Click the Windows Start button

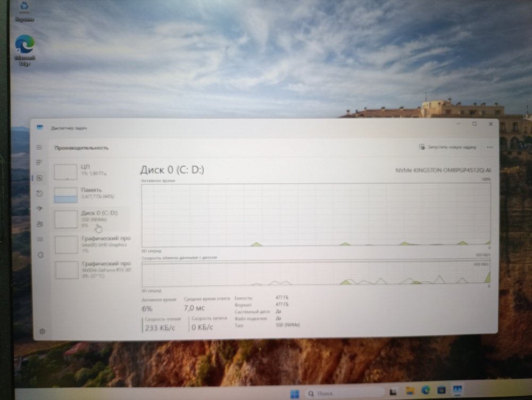pos(294,394)
